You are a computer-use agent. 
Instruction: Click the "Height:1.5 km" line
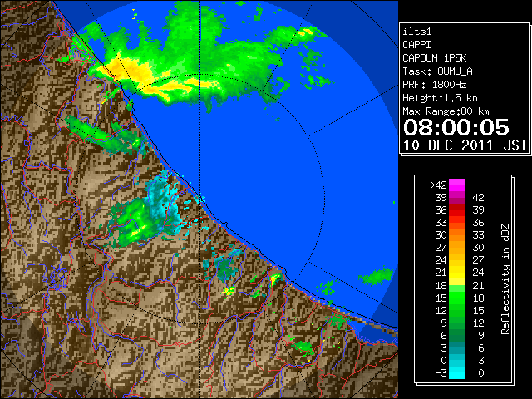[440, 98]
